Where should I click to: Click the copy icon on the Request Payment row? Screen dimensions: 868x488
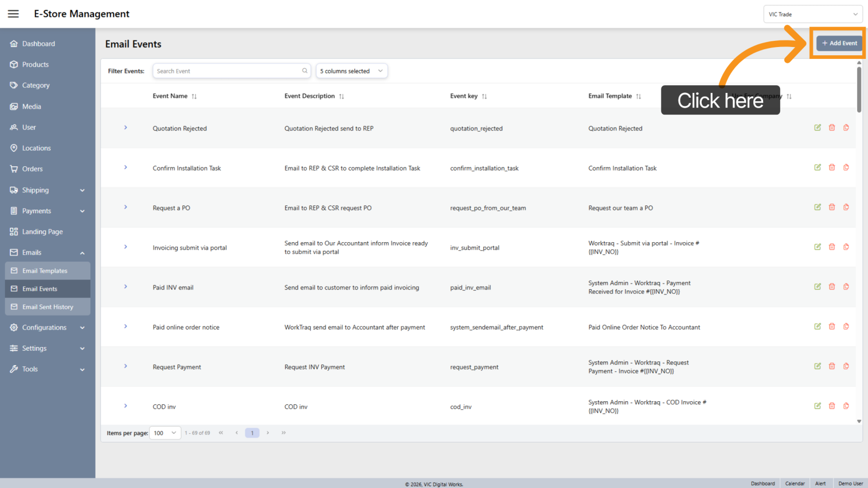[846, 366]
